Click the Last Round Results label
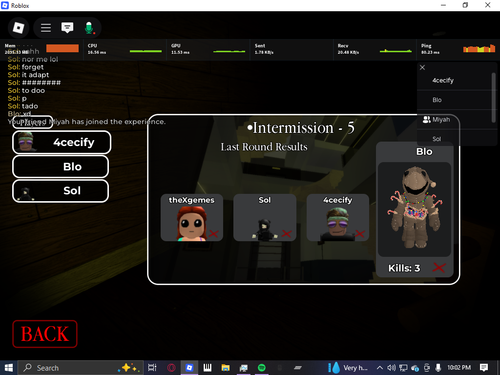The width and height of the screenshot is (500, 375). pos(264,147)
